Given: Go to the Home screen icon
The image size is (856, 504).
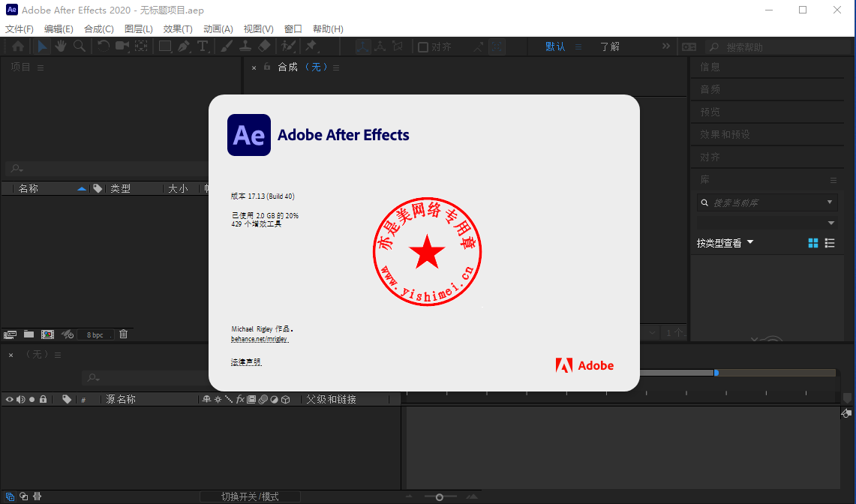Looking at the screenshot, I should [18, 46].
